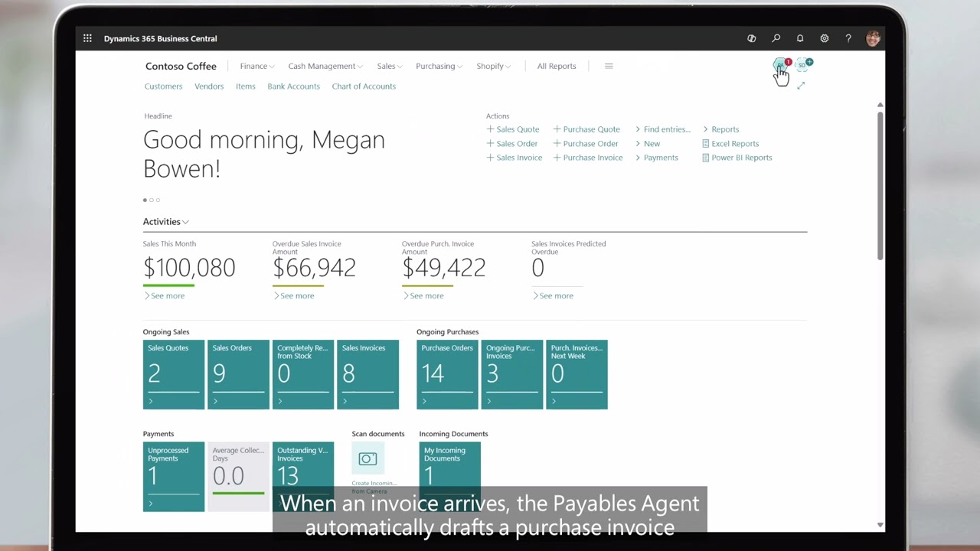This screenshot has width=980, height=551.
Task: Open the Sales Quotes tile
Action: coord(174,374)
